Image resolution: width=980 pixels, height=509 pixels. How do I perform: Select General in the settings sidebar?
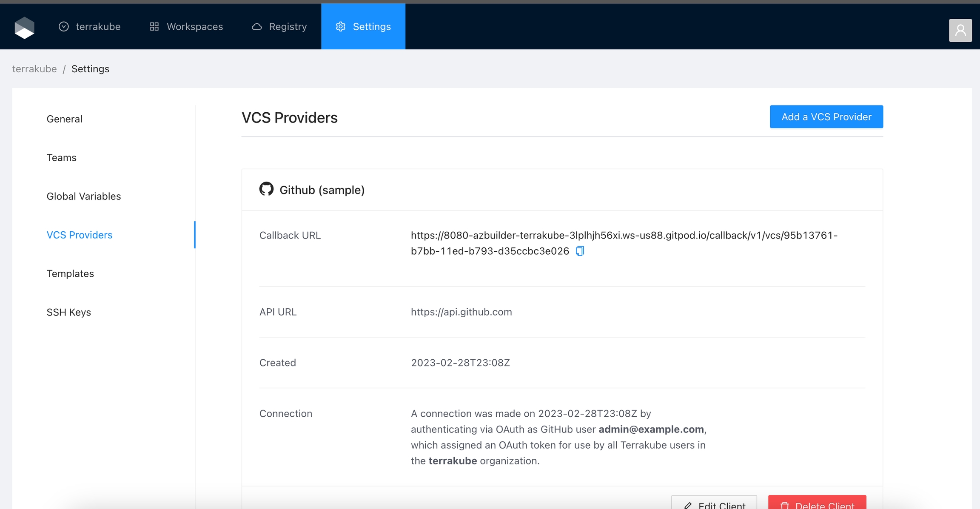coord(65,119)
